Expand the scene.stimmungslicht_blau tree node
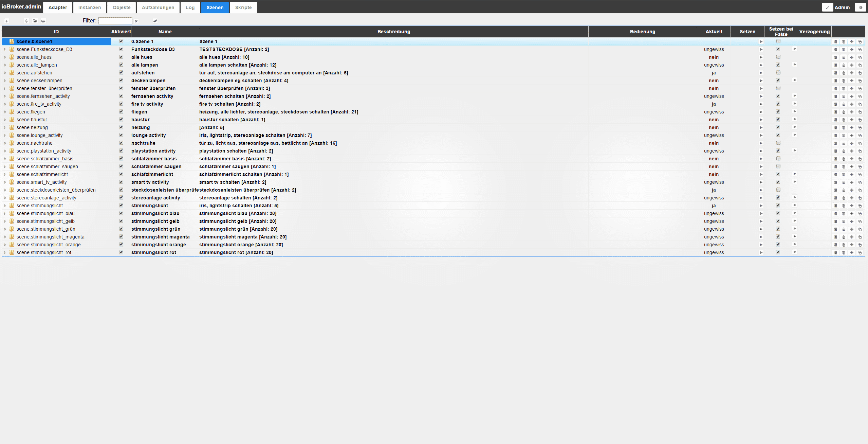Screen dimensions: 868x444 pyautogui.click(x=5, y=214)
